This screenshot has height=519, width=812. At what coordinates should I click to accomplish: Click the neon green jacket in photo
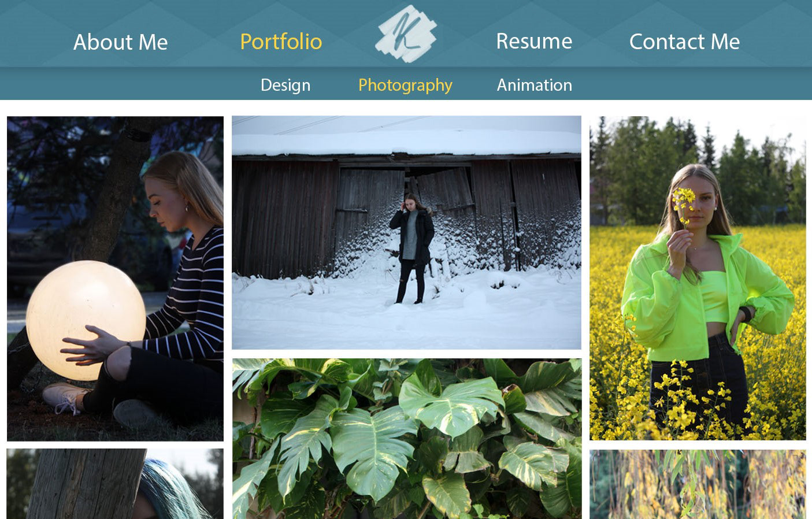(706, 298)
